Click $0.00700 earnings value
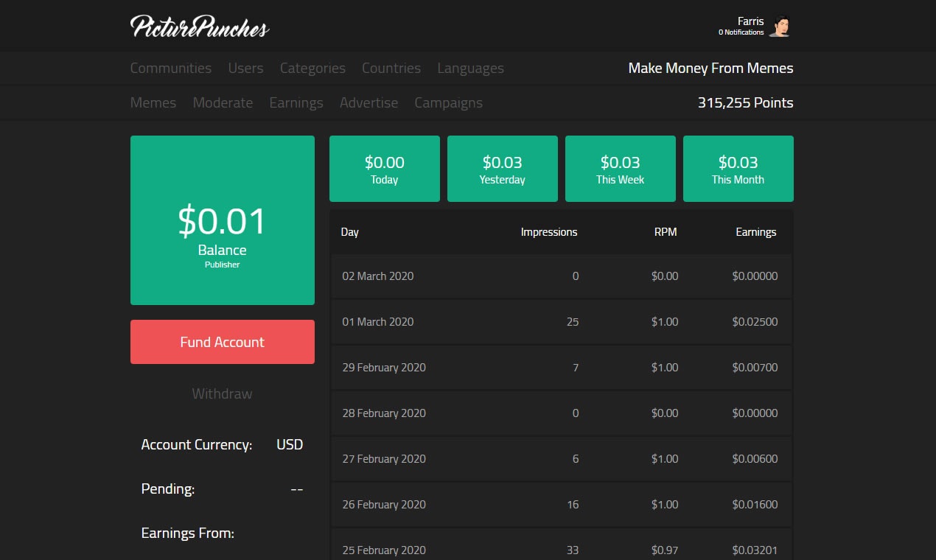 (755, 368)
